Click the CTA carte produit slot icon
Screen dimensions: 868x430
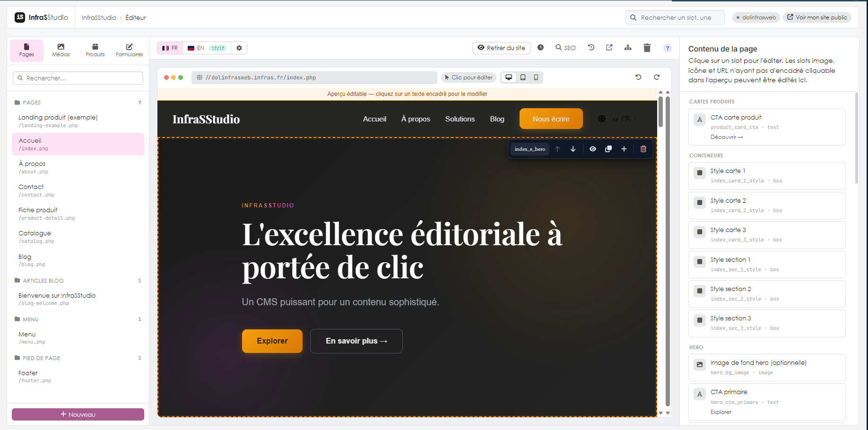(700, 120)
